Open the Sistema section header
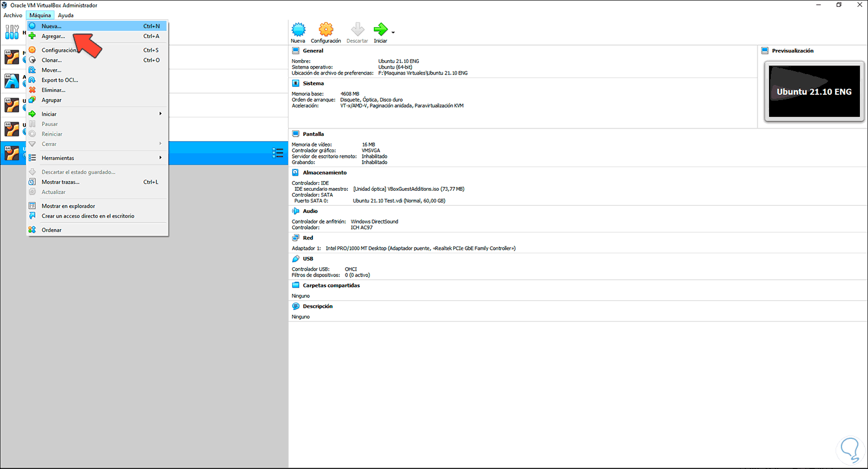Viewport: 868px width, 469px height. click(x=313, y=83)
